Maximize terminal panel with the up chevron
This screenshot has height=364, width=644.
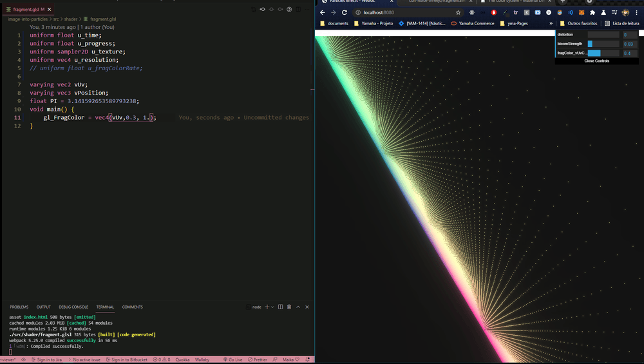298,307
